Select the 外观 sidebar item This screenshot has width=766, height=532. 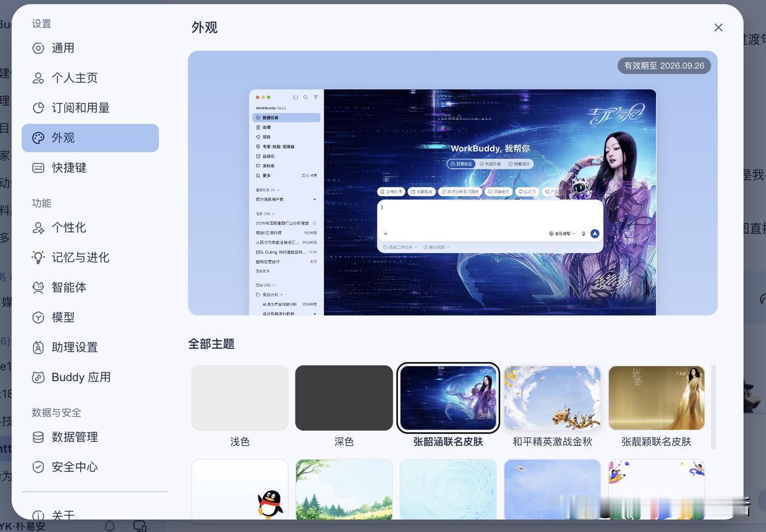(90, 138)
